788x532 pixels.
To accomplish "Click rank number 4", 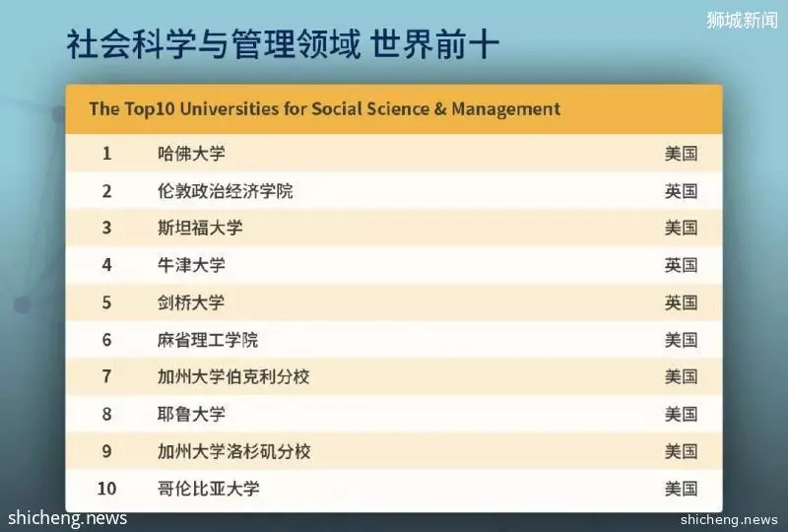I will [x=106, y=265].
